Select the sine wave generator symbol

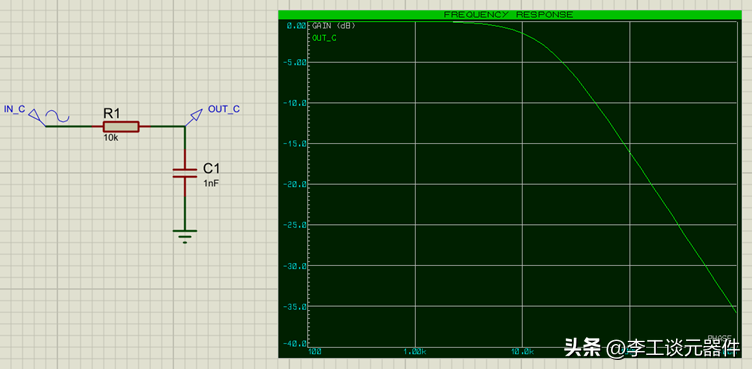58,116
